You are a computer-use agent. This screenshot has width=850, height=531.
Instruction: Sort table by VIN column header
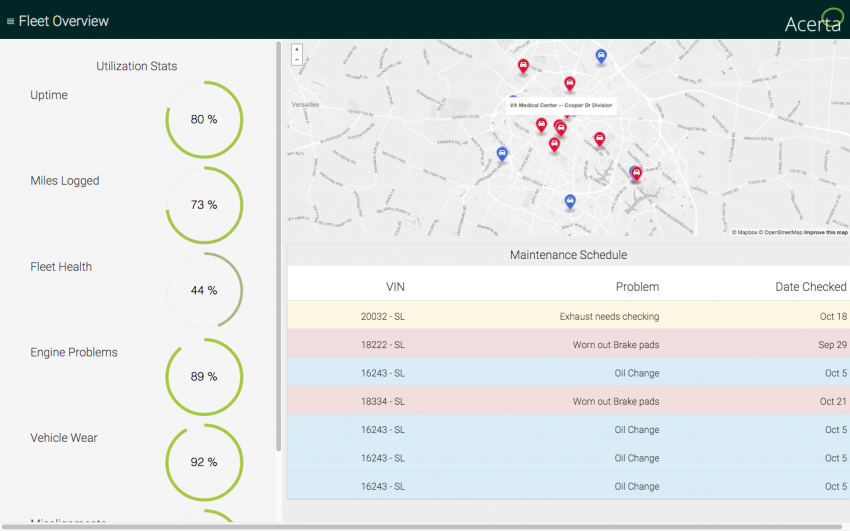tap(395, 287)
